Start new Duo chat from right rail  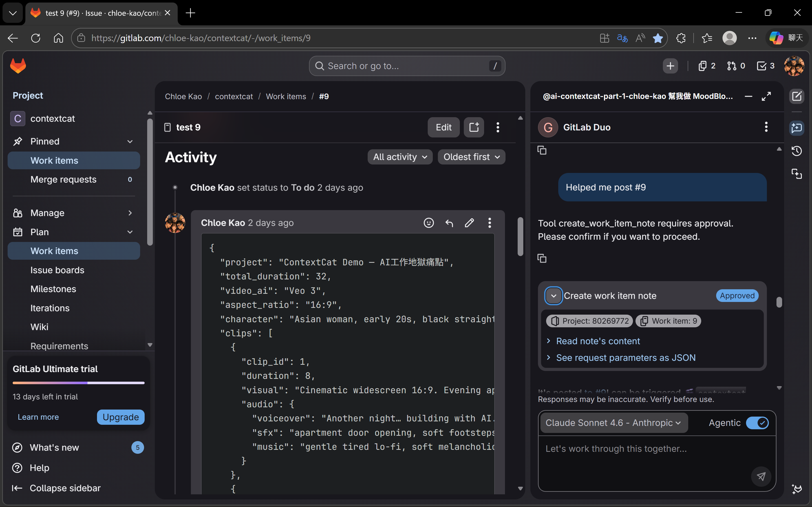coord(796,97)
